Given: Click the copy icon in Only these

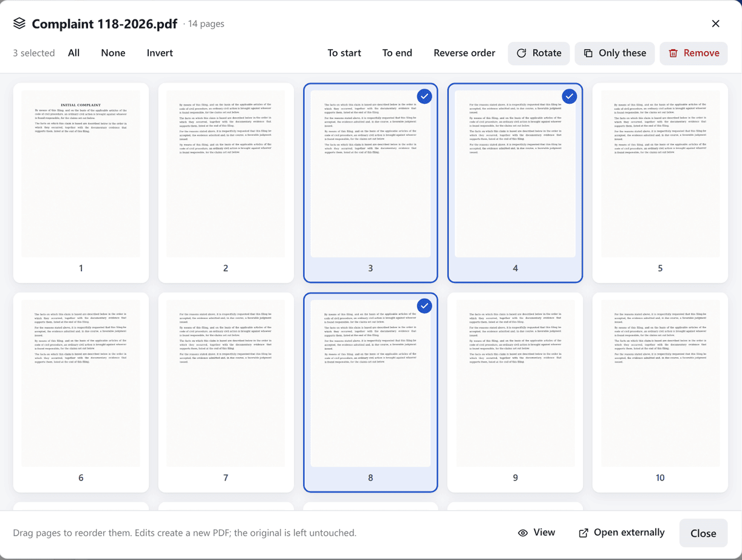Looking at the screenshot, I should coord(588,53).
